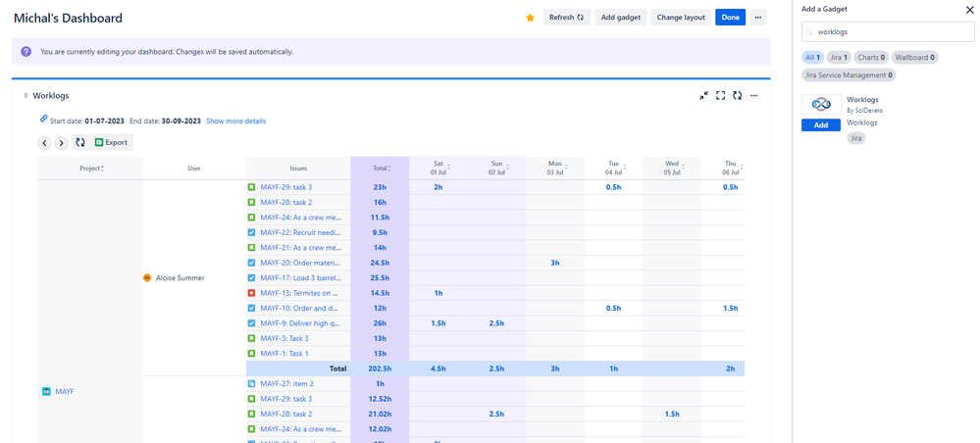Select the Wallboard gadget filter
980x443 pixels.
914,58
